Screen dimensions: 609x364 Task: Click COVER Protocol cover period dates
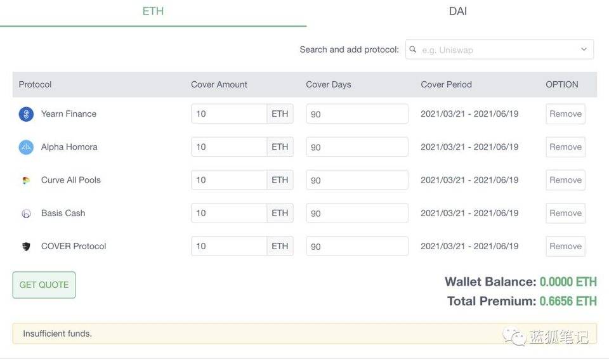(x=469, y=245)
